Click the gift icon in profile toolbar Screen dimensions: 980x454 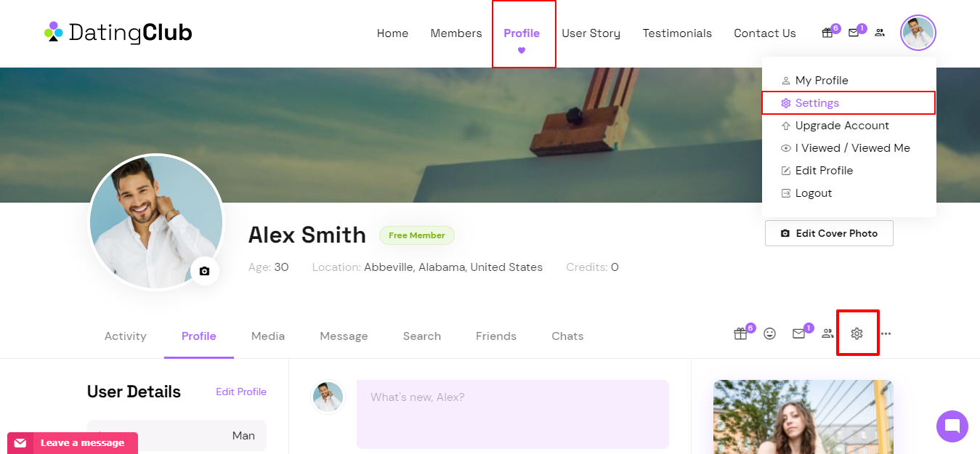pos(740,333)
